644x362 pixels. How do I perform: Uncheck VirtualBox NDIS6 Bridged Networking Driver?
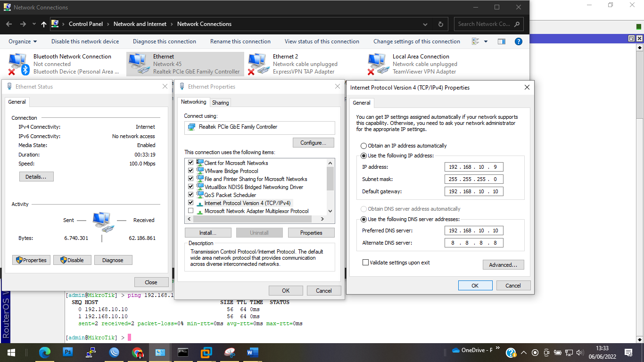pos(190,187)
